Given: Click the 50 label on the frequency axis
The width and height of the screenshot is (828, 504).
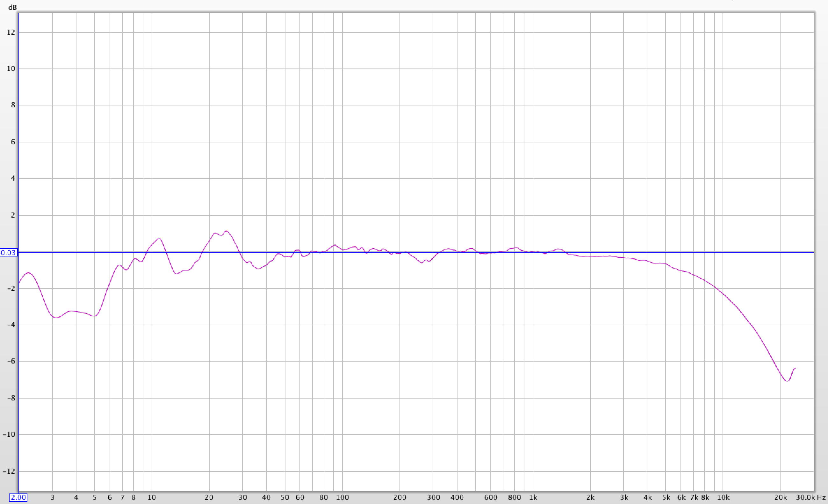Looking at the screenshot, I should click(x=285, y=498).
